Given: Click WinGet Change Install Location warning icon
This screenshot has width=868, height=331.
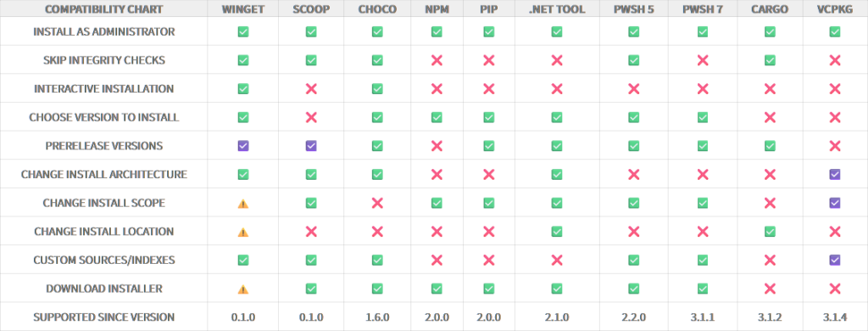Looking at the screenshot, I should point(243,232).
